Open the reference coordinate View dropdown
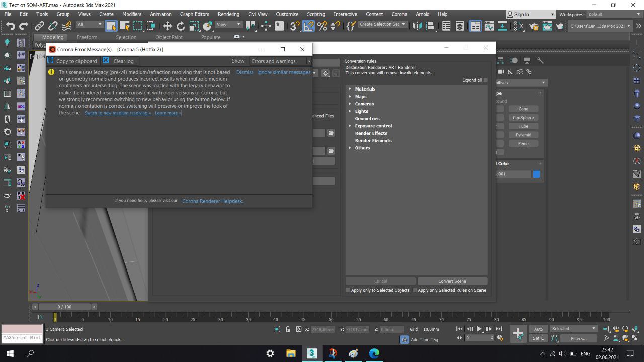The height and width of the screenshot is (362, 644). pyautogui.click(x=229, y=25)
